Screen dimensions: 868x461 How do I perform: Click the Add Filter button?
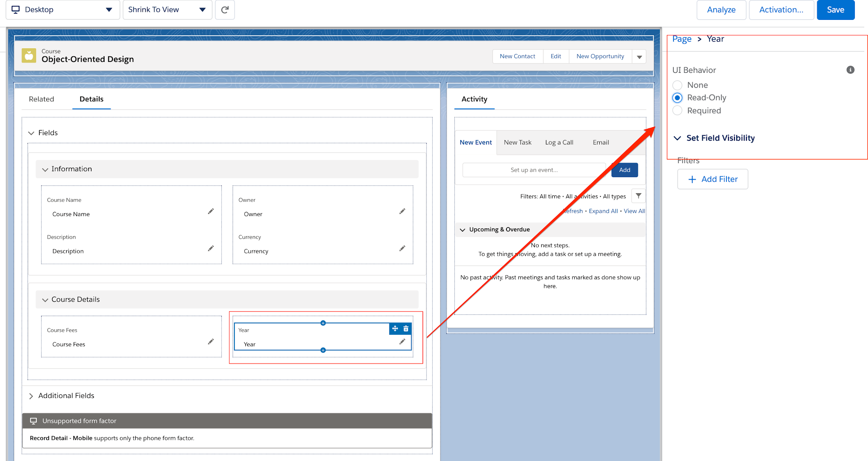712,179
